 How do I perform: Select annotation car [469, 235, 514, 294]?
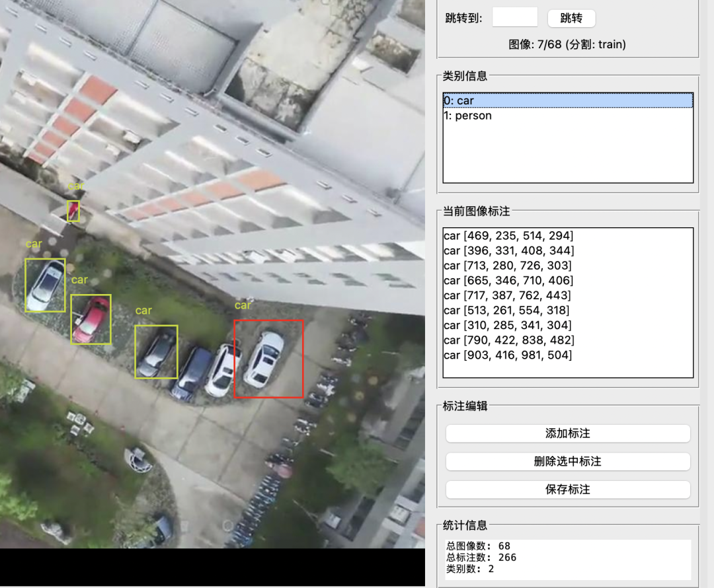[x=508, y=236]
